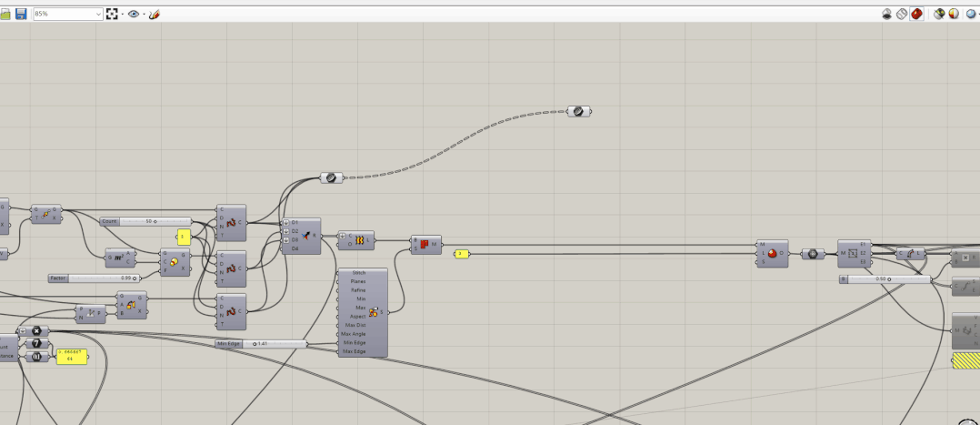Select the small yellow panel containing 3
The width and height of the screenshot is (980, 425).
point(461,254)
